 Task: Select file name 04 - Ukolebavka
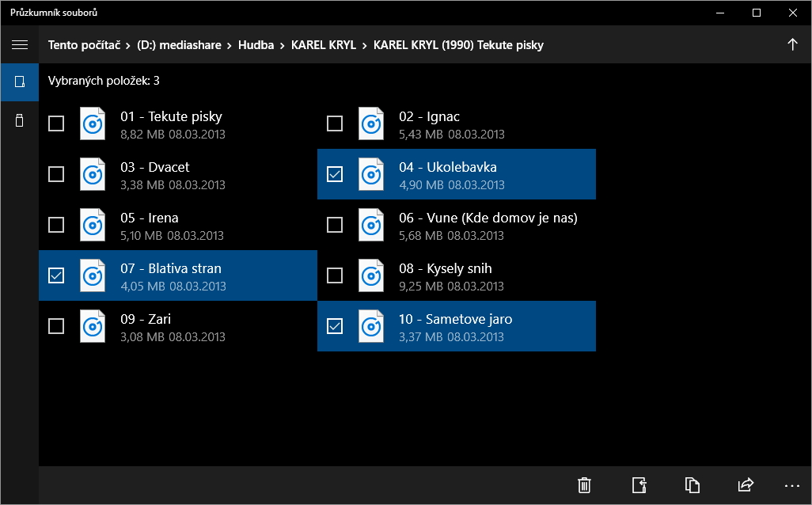pyautogui.click(x=447, y=167)
